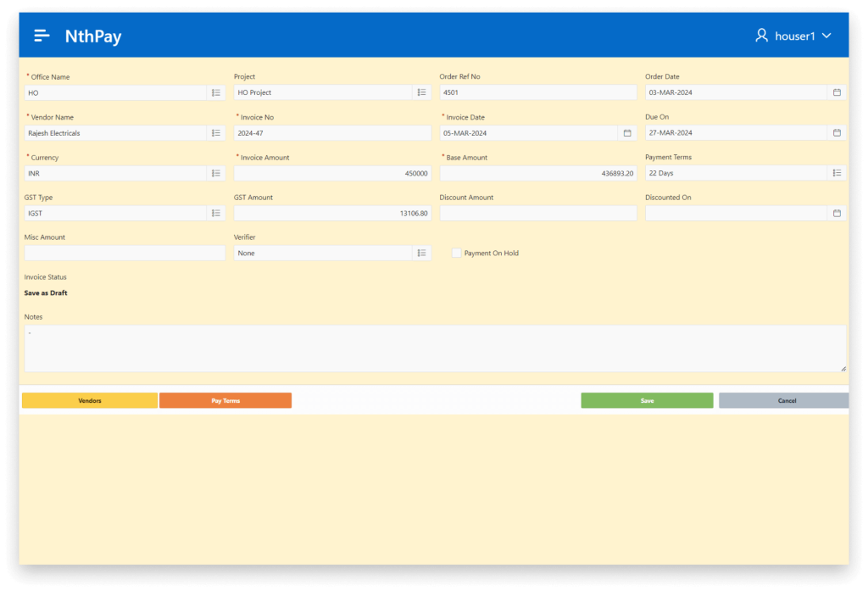
Task: Open the GST Type list selector
Action: coord(216,214)
